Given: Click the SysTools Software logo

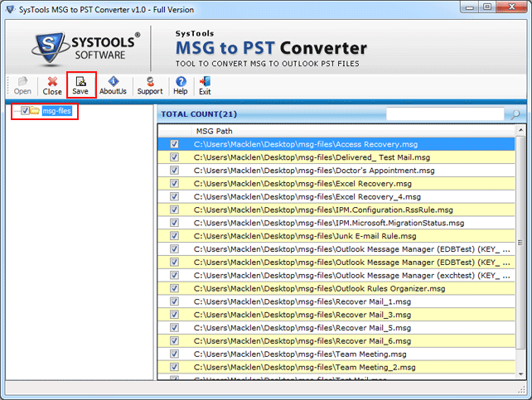Looking at the screenshot, I should (86, 48).
